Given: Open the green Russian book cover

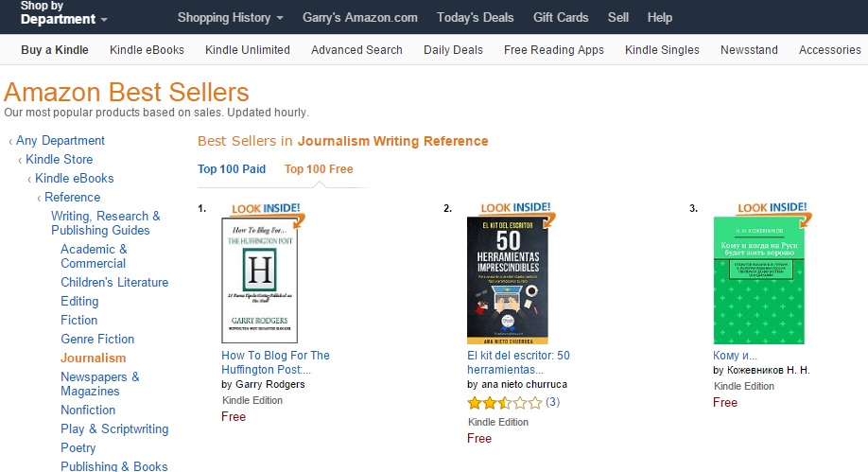Looking at the screenshot, I should (758, 280).
